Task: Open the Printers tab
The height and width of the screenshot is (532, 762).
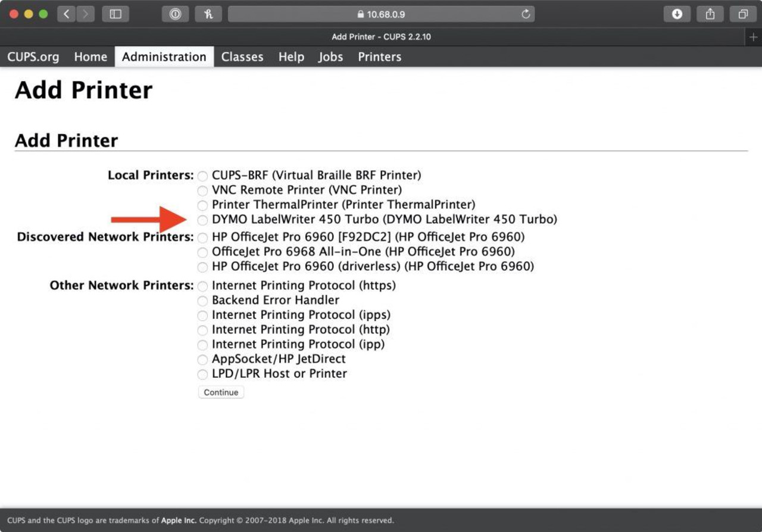Action: tap(380, 57)
